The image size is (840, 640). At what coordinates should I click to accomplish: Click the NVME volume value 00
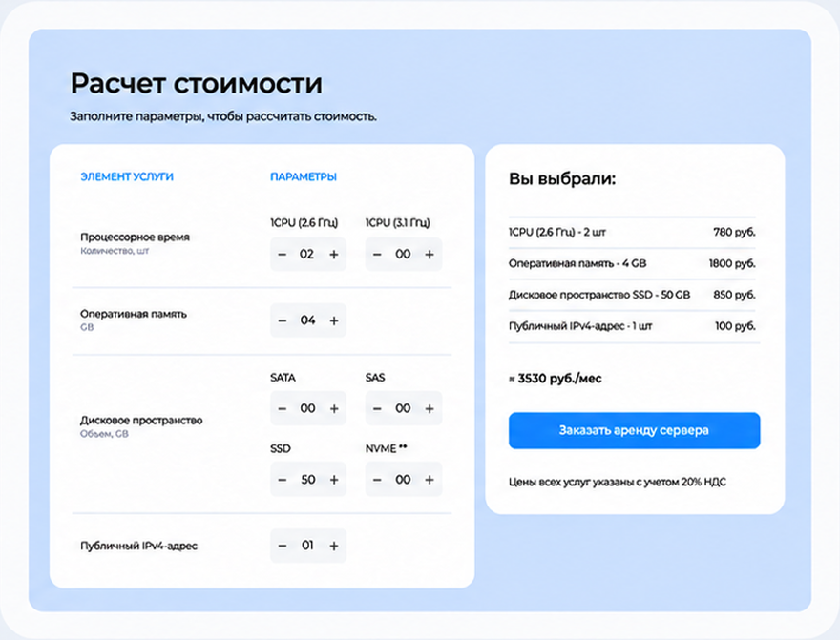pyautogui.click(x=403, y=480)
